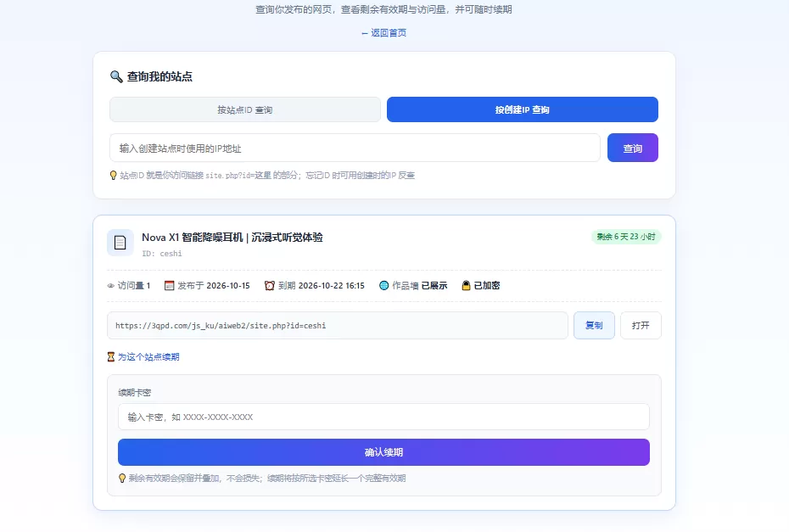Select the 按创建IP 查询 tab
789x532 pixels.
(523, 109)
